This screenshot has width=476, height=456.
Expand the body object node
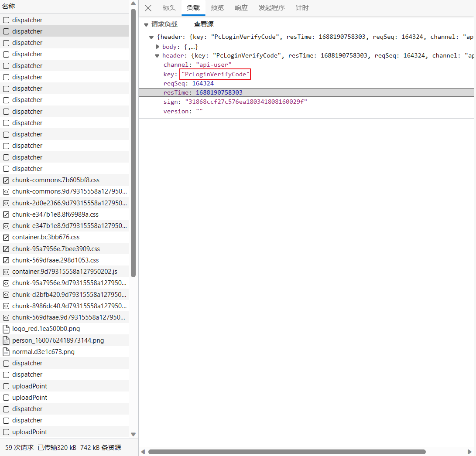pyautogui.click(x=158, y=47)
